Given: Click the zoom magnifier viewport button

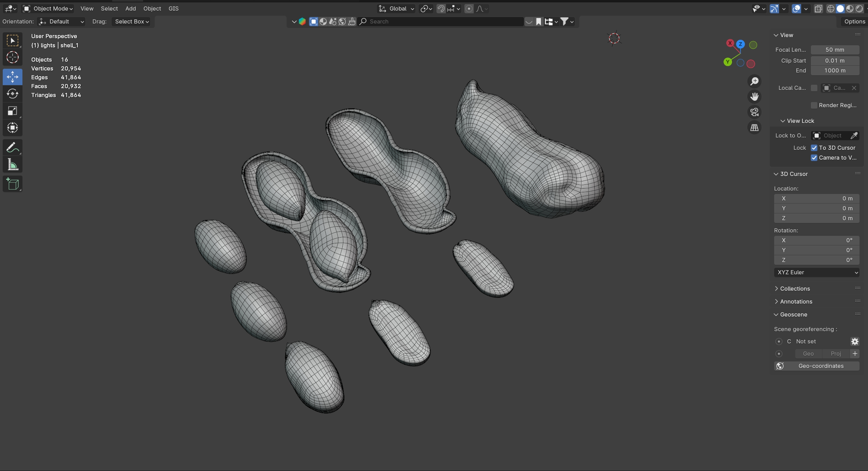Looking at the screenshot, I should pos(754,81).
